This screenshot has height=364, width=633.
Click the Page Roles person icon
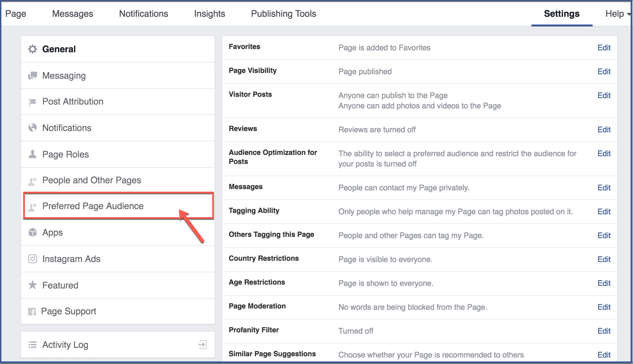33,154
